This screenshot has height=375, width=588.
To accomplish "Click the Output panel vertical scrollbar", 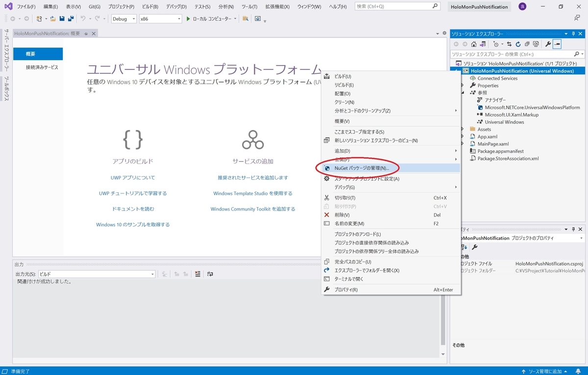I will pos(443,321).
